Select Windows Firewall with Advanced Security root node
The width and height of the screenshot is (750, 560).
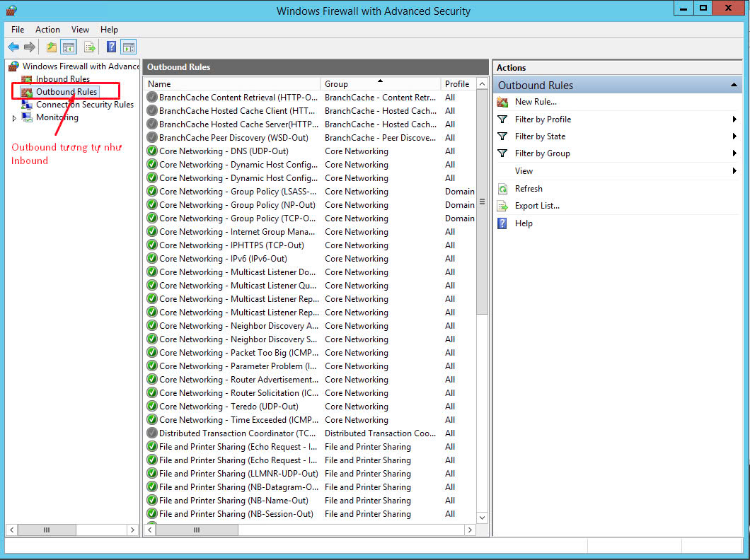click(81, 66)
